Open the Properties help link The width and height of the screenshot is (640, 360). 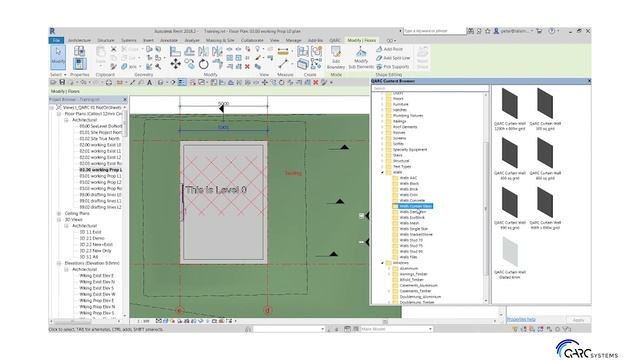click(x=521, y=320)
